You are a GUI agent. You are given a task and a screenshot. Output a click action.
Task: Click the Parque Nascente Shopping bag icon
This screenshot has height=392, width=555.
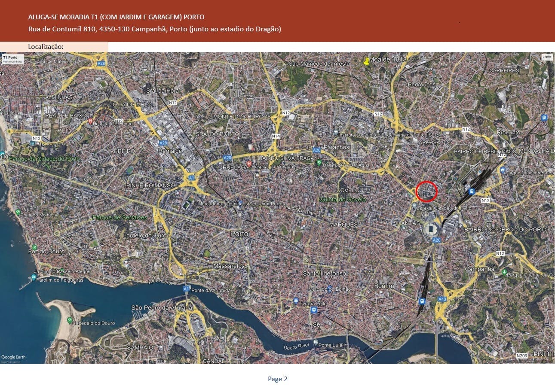point(503,170)
